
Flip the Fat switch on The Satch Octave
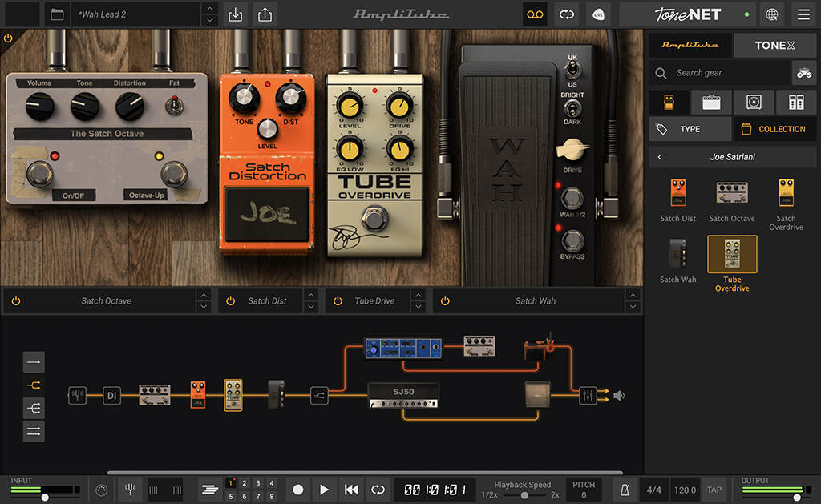[175, 103]
